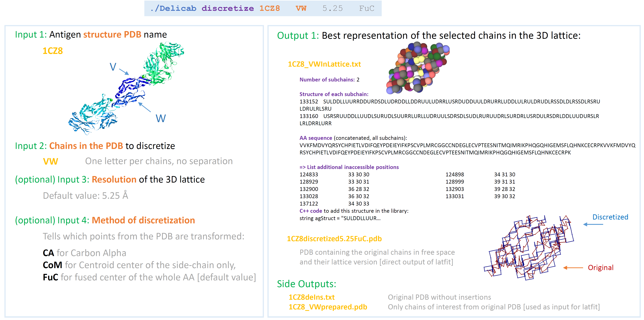Click the 'Number of subchains' label
The width and height of the screenshot is (644, 320).
[x=327, y=79]
